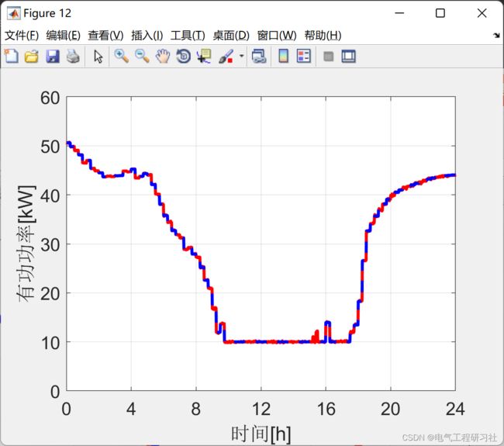Open the 文件(F) menu
504x446 pixels.
(x=22, y=36)
